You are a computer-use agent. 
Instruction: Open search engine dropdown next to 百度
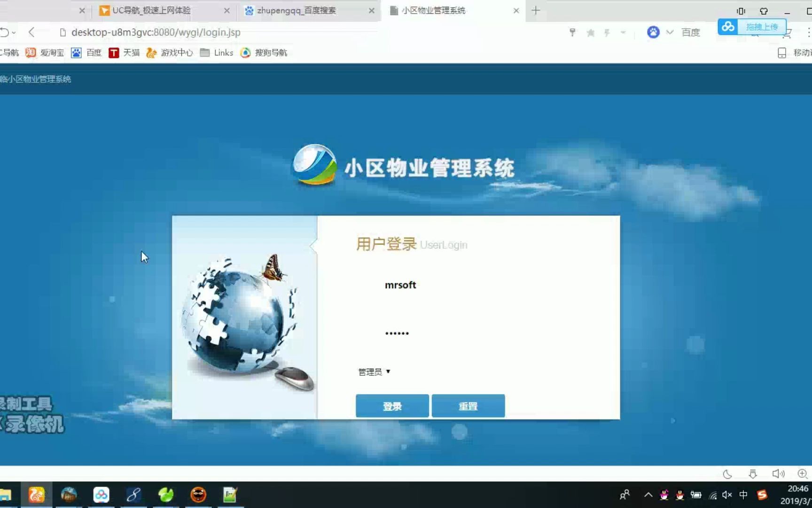(669, 32)
